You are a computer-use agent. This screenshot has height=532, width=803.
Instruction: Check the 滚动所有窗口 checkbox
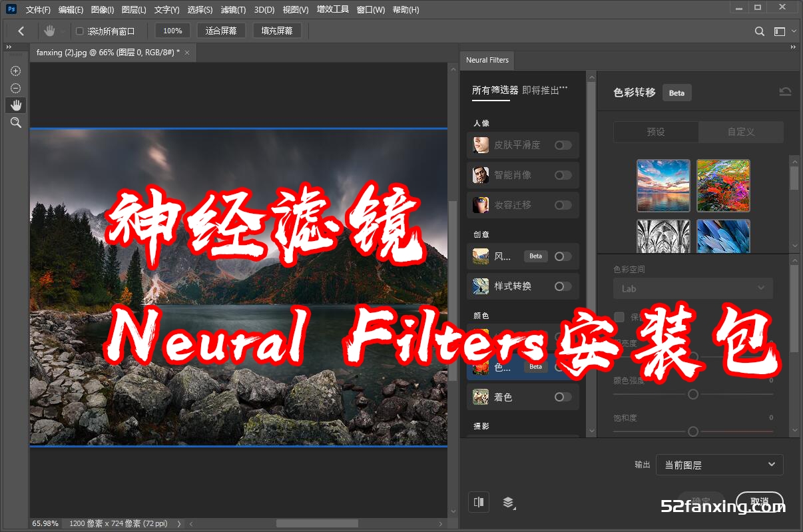[x=80, y=31]
